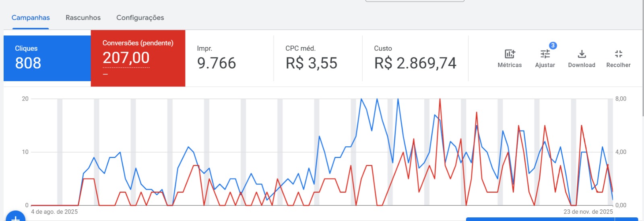This screenshot has height=221, width=644.
Task: Click the end date 23 de nov. de 2025
Action: click(588, 212)
